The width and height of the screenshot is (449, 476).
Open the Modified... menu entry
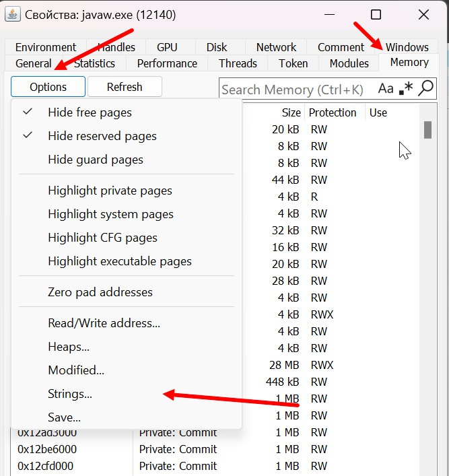click(127, 370)
